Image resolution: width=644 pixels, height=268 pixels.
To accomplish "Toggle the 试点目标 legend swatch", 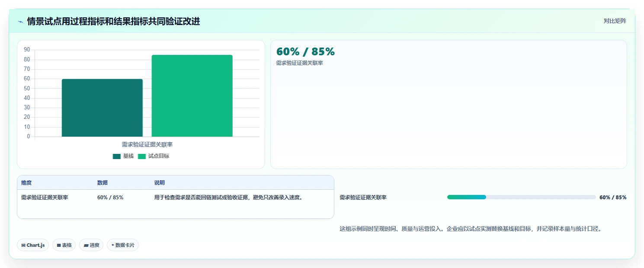I will click(x=142, y=156).
